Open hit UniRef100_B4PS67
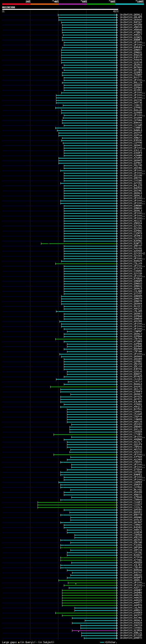The image size is (146, 644). click(131, 22)
